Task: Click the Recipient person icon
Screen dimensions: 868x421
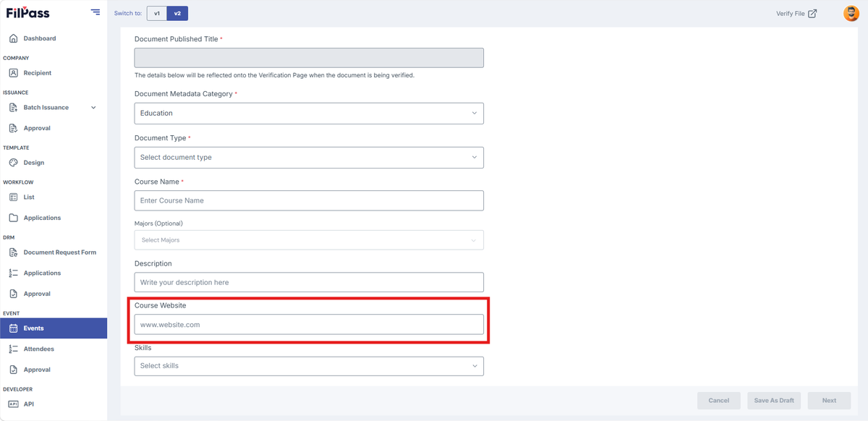Action: (13, 73)
